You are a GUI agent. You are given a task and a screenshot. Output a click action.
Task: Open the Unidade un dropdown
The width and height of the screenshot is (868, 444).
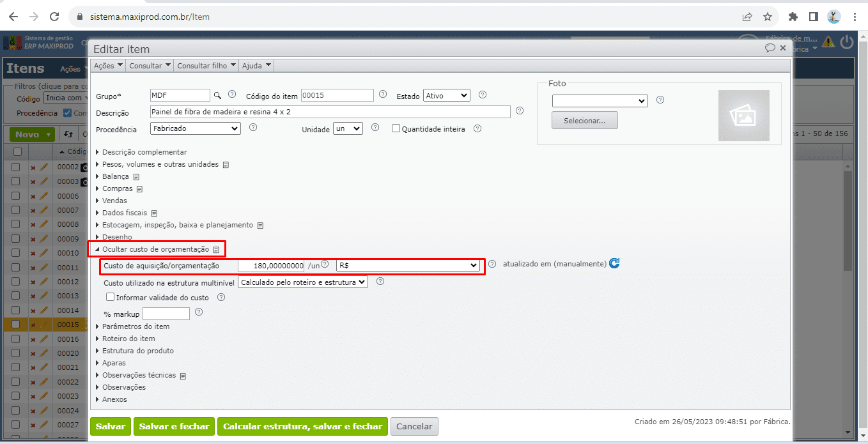(348, 128)
